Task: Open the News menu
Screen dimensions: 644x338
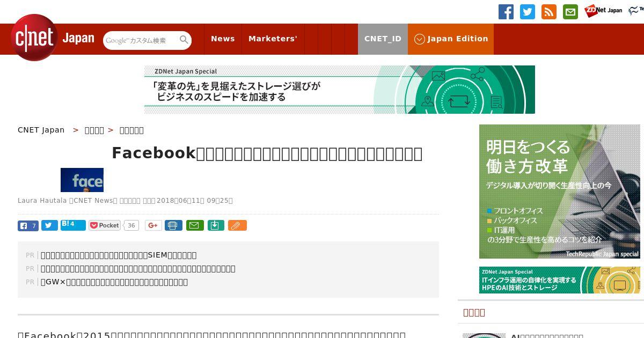Action: pyautogui.click(x=223, y=39)
